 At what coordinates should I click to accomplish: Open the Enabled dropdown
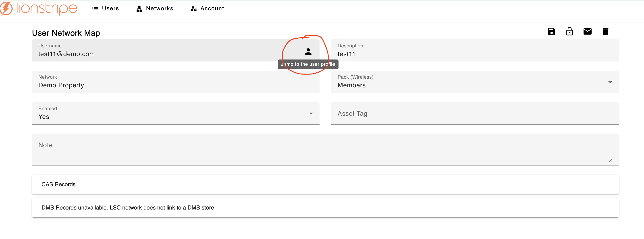click(175, 113)
